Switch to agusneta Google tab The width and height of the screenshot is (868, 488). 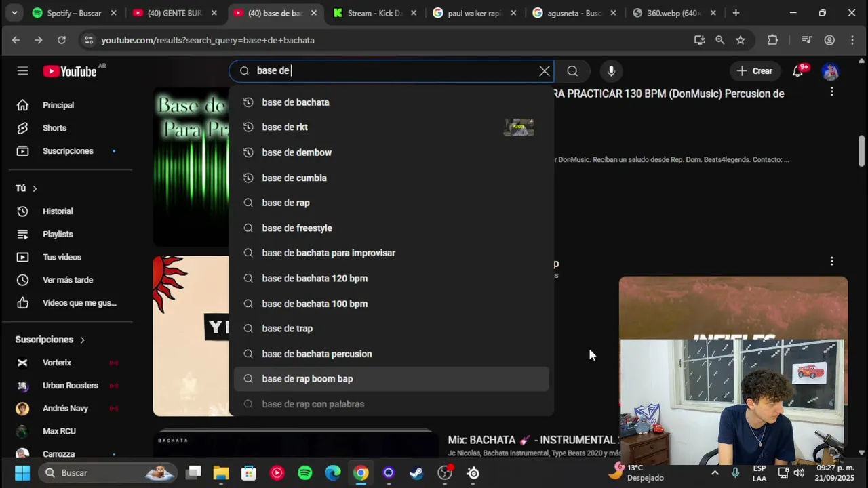(575, 13)
